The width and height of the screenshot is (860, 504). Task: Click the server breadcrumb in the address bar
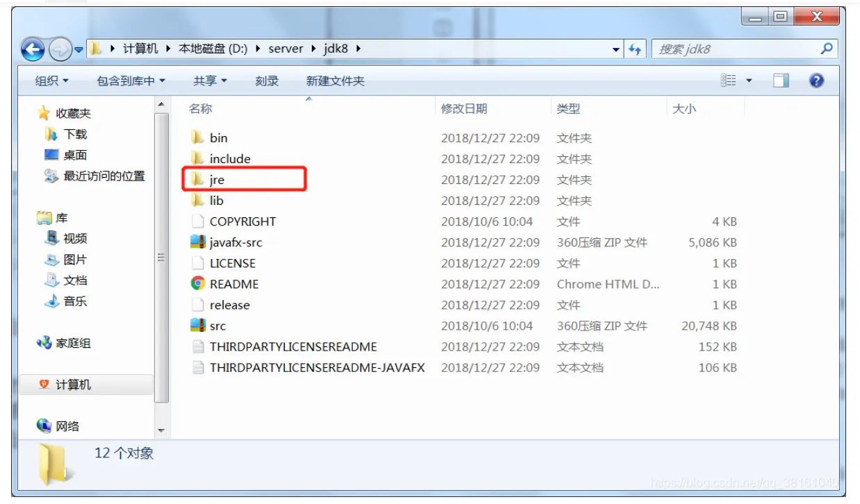click(286, 49)
